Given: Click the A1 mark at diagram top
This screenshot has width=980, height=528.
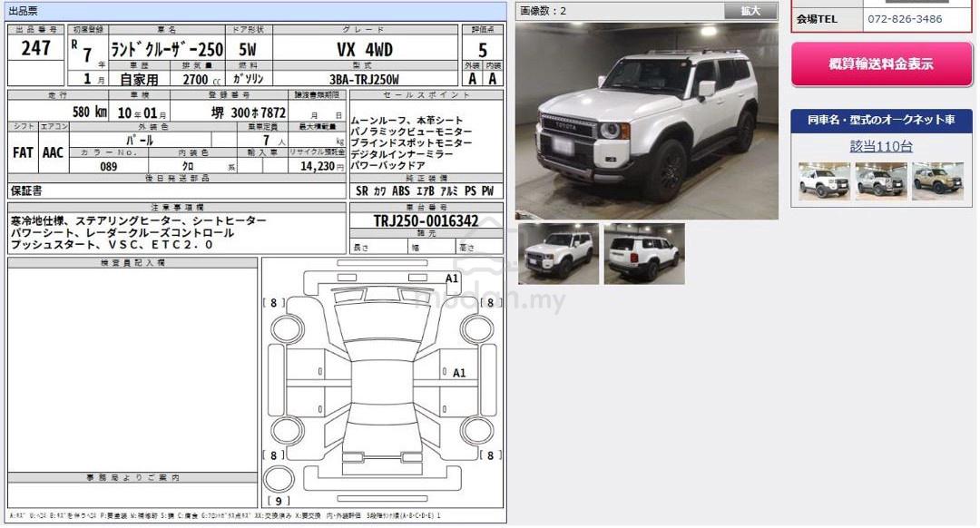Looking at the screenshot, I should [x=452, y=279].
